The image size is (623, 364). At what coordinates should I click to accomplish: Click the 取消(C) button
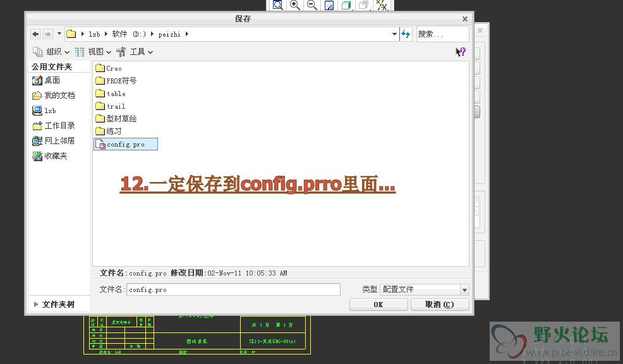[x=439, y=305]
